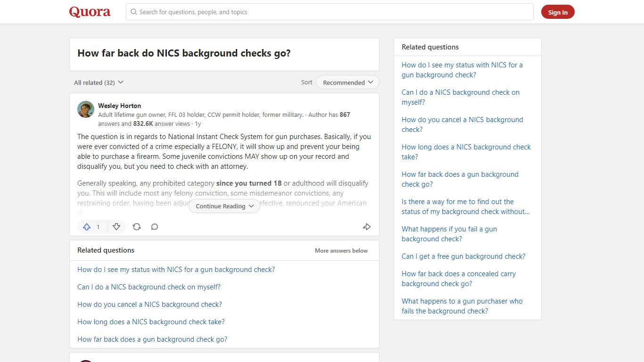Image resolution: width=644 pixels, height=362 pixels.
Task: Open sidebar link 'What happens to a gun purchaser who fails'
Action: pos(462,306)
